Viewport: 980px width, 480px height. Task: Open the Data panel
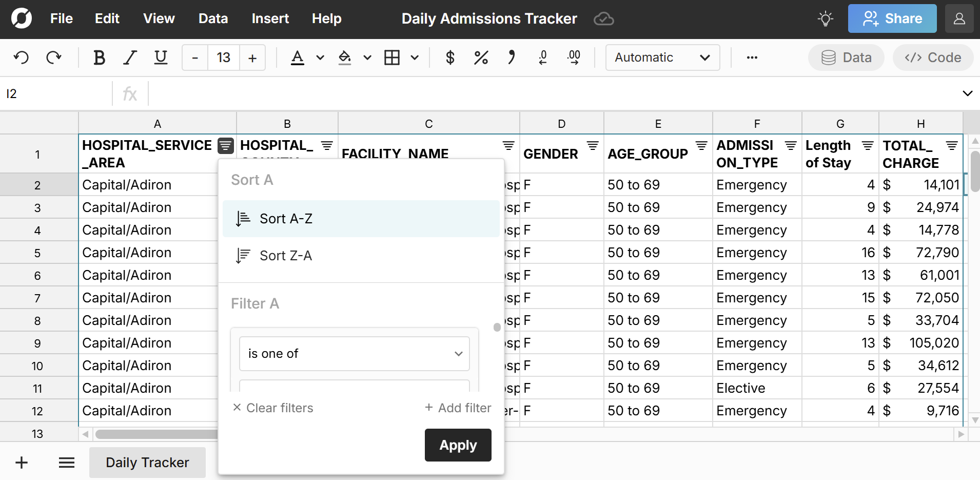845,57
